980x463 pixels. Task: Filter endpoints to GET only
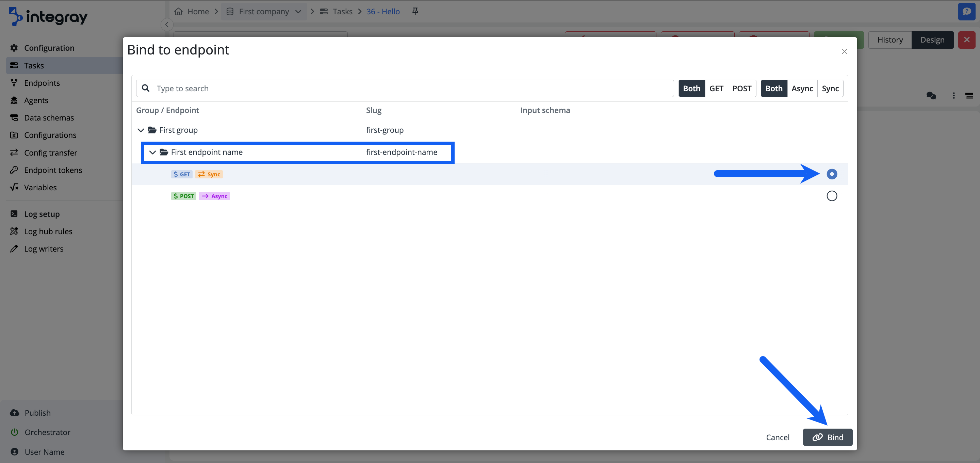click(716, 88)
